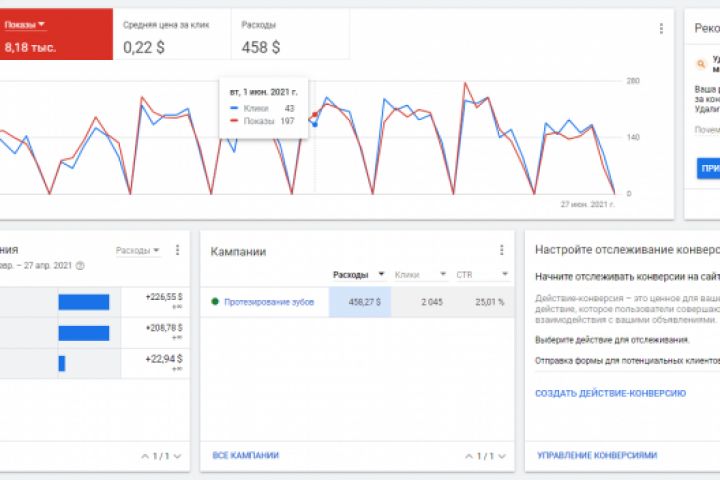Click СОЗДАТЬ ДЕЙСТВИЕ-КОНВЕРСИЮ link

point(610,393)
